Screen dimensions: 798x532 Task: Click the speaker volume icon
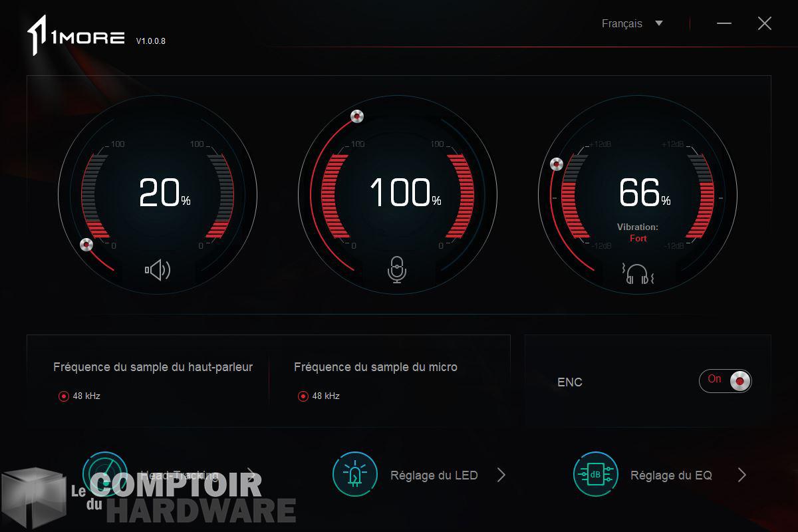point(158,270)
